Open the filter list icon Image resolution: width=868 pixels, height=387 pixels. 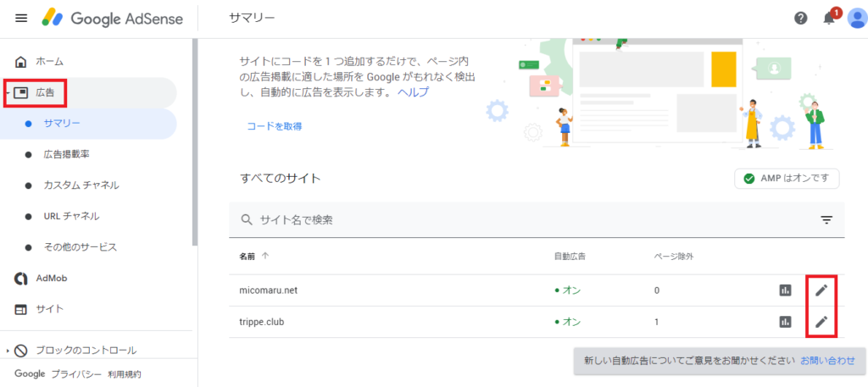pos(826,220)
